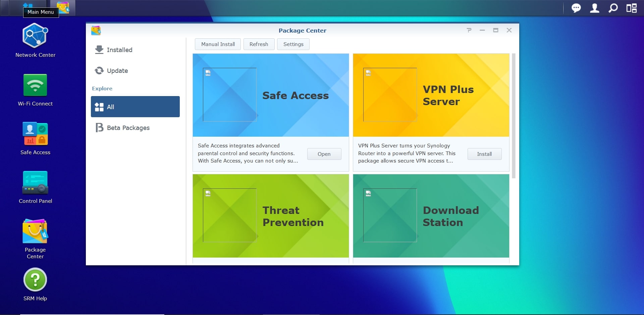644x315 pixels.
Task: Click Threat Prevention package thumbnail
Action: (x=230, y=215)
